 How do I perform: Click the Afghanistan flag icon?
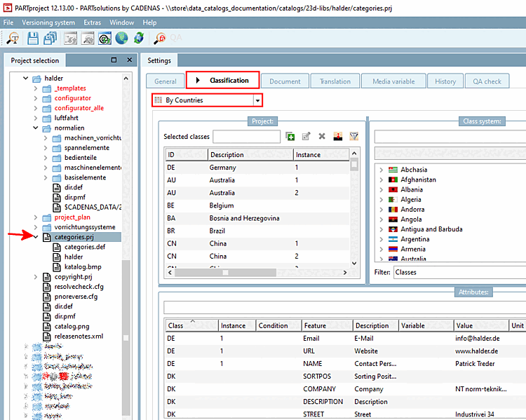[393, 179]
